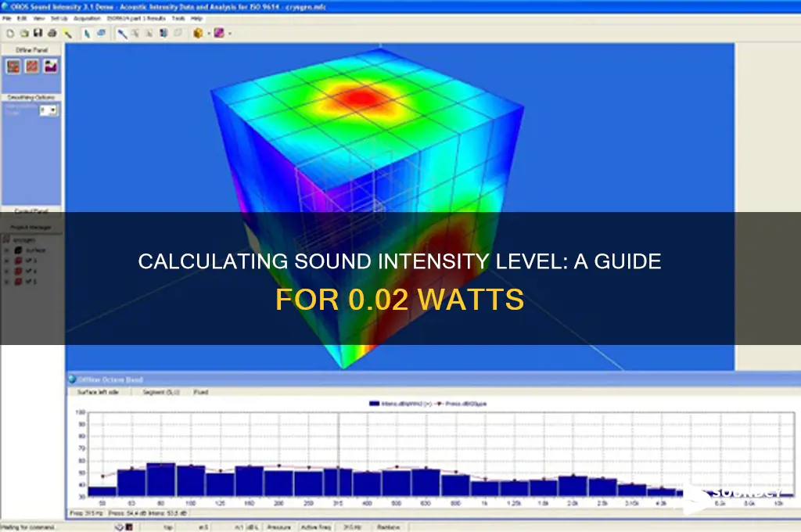801x532 pixels.
Task: Open the smoothing order combo box
Action: pos(49,110)
